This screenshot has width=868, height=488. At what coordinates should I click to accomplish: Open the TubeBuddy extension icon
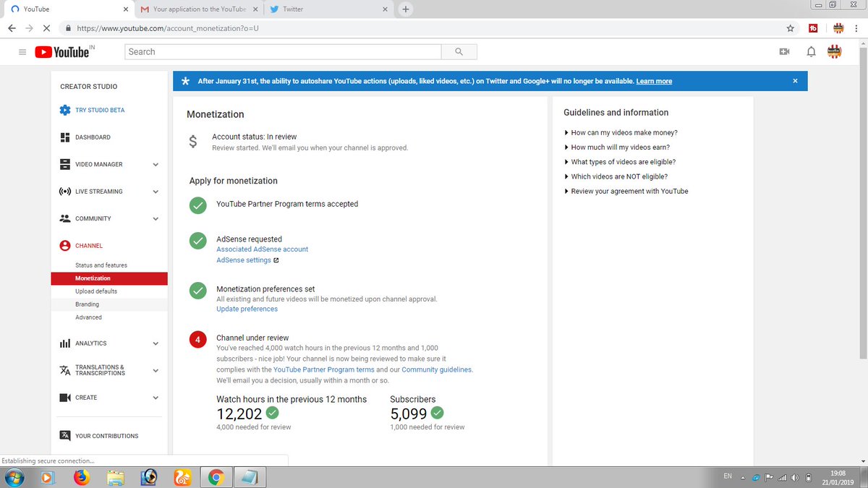pos(813,28)
